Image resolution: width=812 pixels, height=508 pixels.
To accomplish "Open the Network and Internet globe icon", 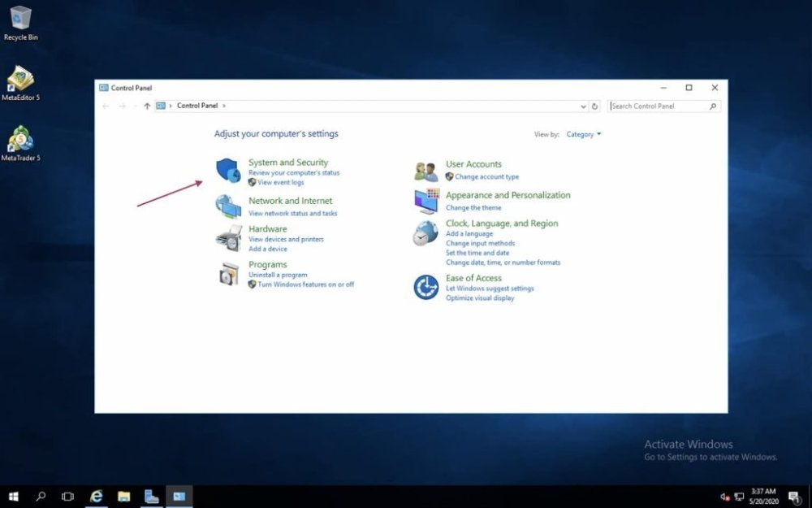I will (x=228, y=206).
